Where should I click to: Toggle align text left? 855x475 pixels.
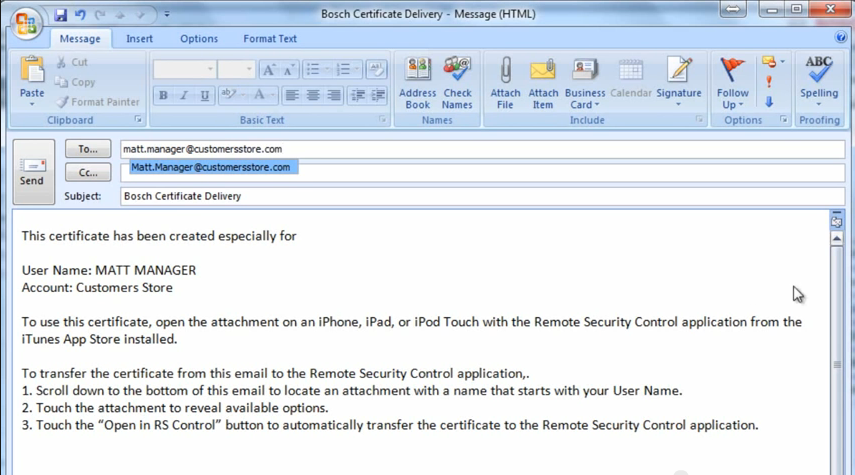pyautogui.click(x=292, y=95)
